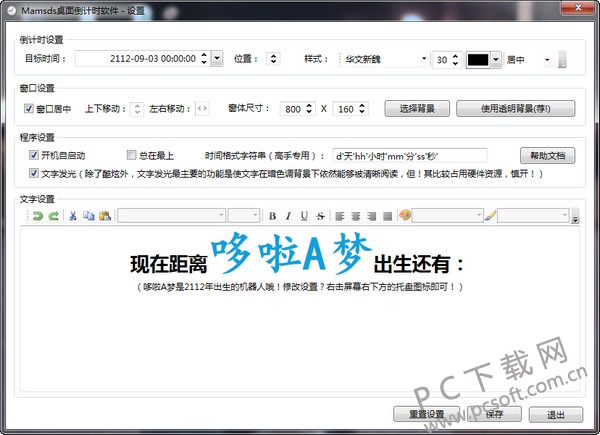Click the blue 哆啦A梦 heading text

tap(290, 253)
